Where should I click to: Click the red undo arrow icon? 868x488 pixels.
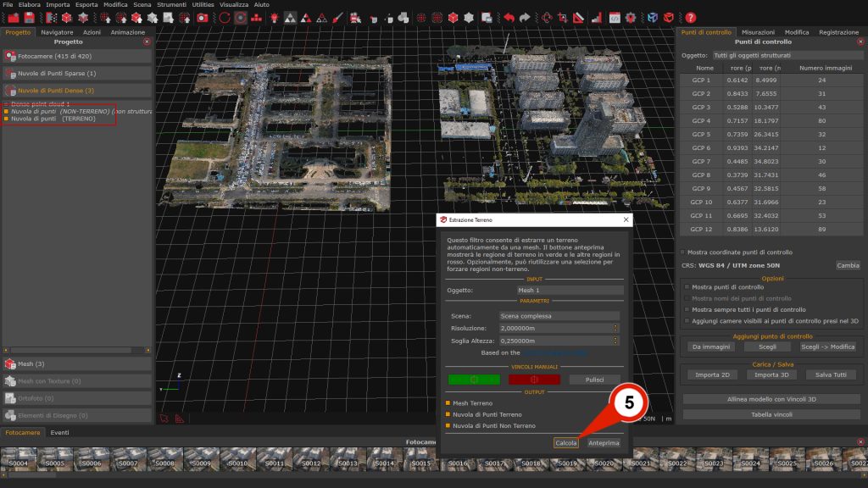point(509,18)
